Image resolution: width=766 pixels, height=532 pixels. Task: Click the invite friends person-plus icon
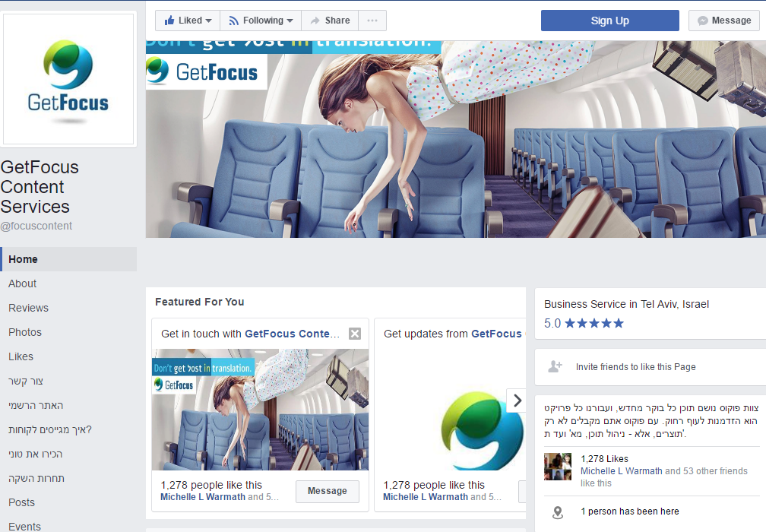[x=555, y=366]
